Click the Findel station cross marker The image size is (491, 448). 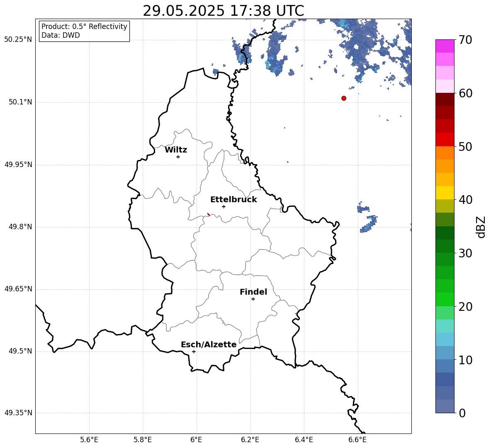253,299
